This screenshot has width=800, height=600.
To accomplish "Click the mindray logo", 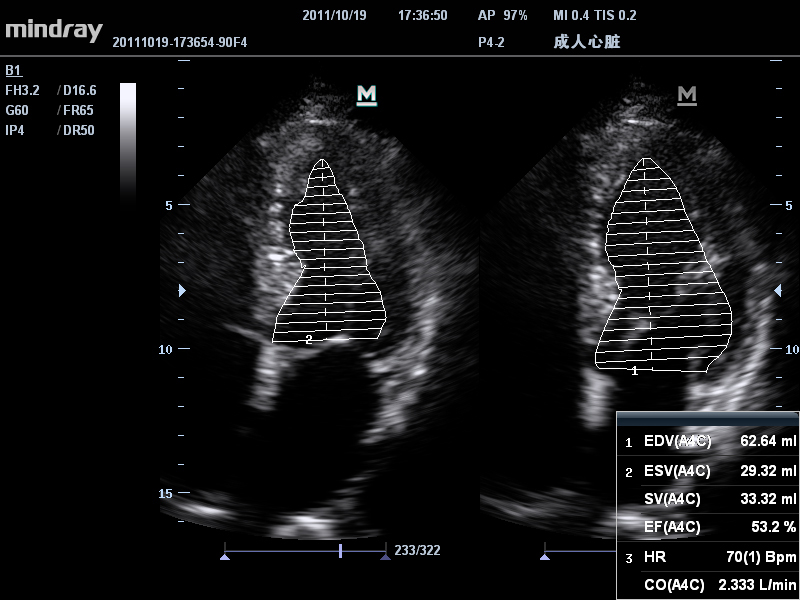I will click(x=54, y=30).
